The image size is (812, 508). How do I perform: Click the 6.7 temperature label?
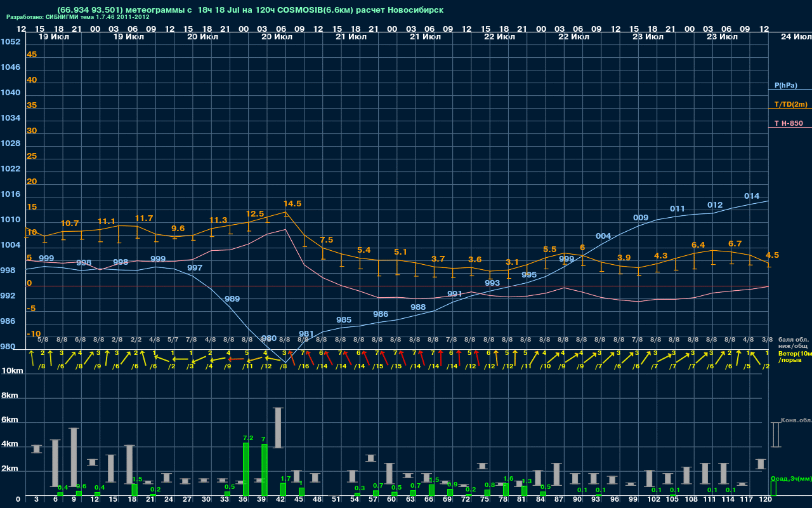click(735, 244)
